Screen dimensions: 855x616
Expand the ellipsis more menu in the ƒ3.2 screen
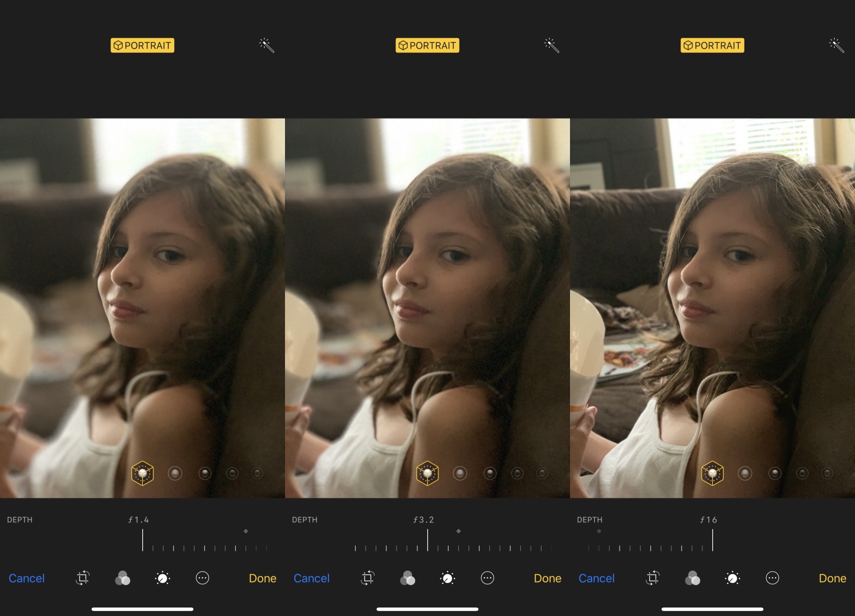click(487, 578)
